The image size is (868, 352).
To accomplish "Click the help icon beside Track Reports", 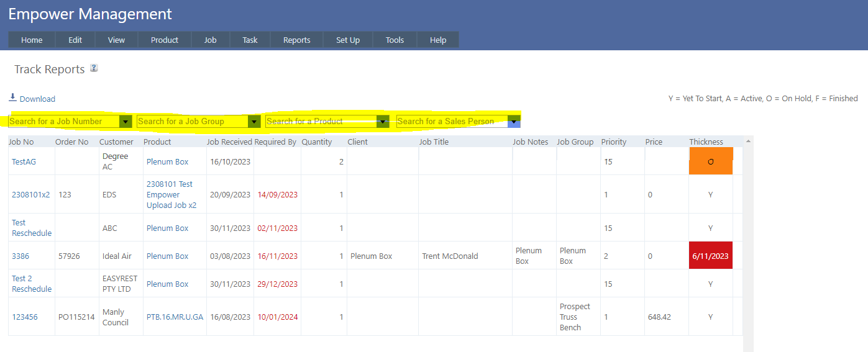I will 94,68.
